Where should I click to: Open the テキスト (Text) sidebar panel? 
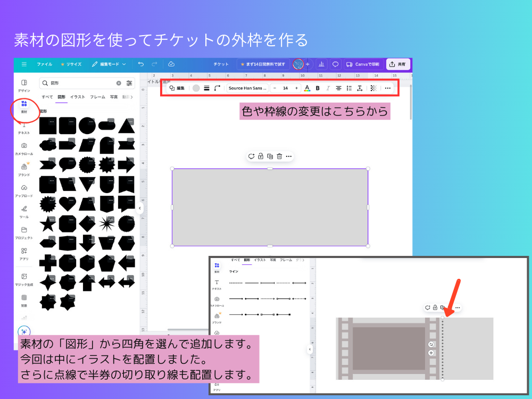coord(24,128)
